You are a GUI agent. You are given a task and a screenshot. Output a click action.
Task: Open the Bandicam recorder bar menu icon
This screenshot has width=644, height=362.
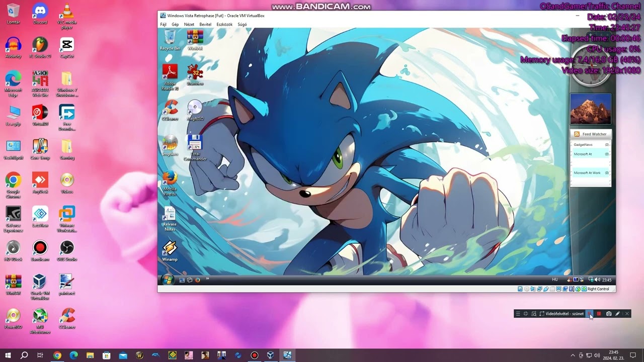pyautogui.click(x=518, y=314)
